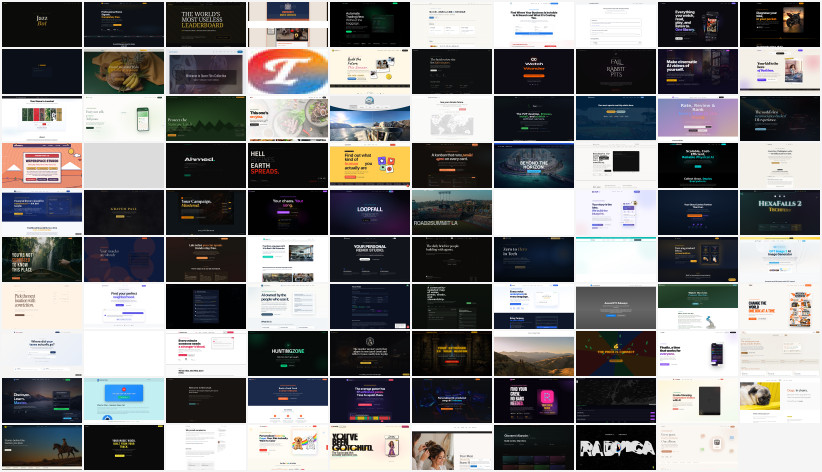Select the motorcycle dark thumbnail
Screen dimensions: 822x472
[x=780, y=25]
